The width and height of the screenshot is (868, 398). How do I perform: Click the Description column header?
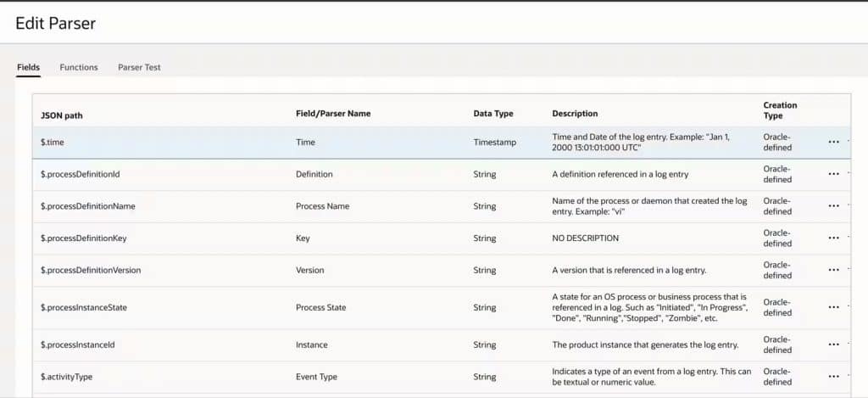[x=575, y=113]
